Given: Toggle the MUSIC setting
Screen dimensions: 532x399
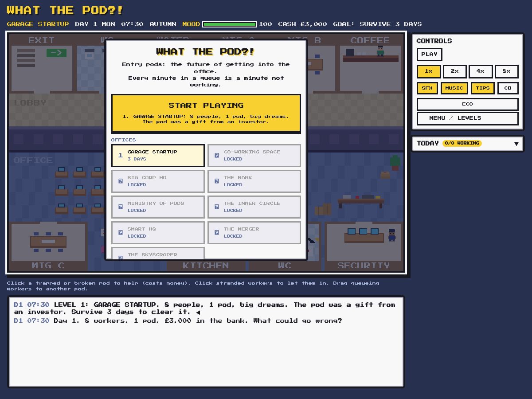Looking at the screenshot, I should [454, 88].
